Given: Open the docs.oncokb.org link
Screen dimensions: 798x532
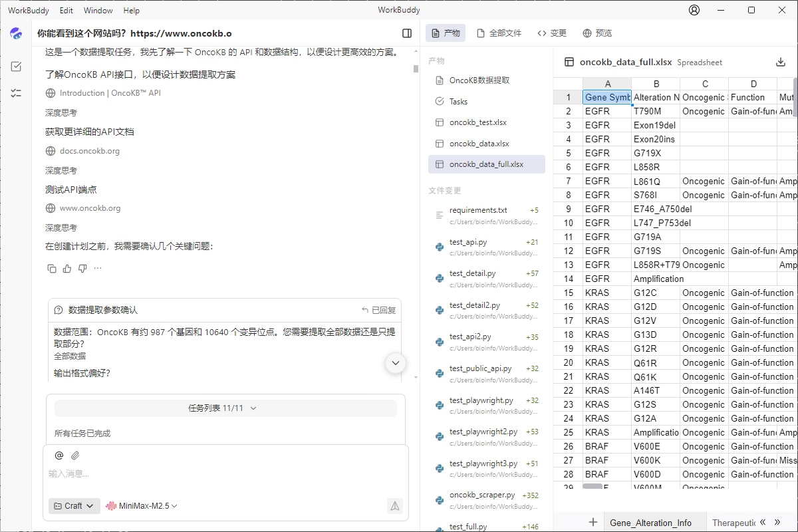Looking at the screenshot, I should (x=90, y=151).
